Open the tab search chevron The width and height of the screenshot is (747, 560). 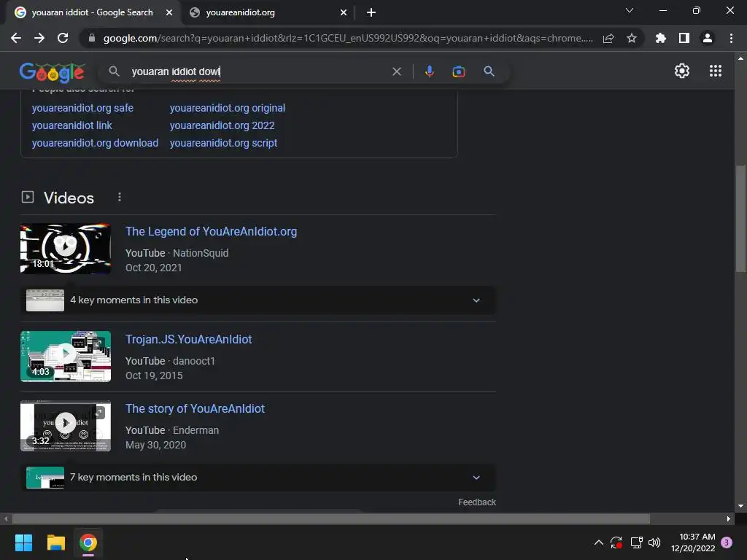(x=630, y=10)
